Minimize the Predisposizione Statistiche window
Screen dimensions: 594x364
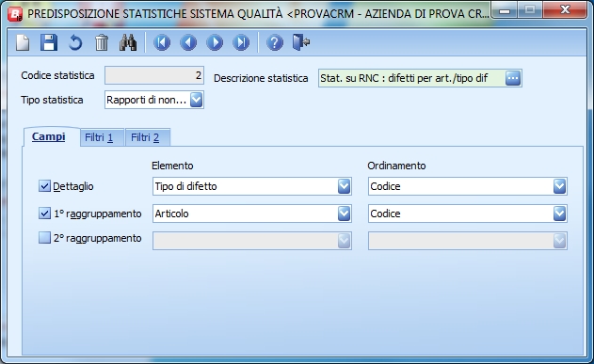click(505, 10)
